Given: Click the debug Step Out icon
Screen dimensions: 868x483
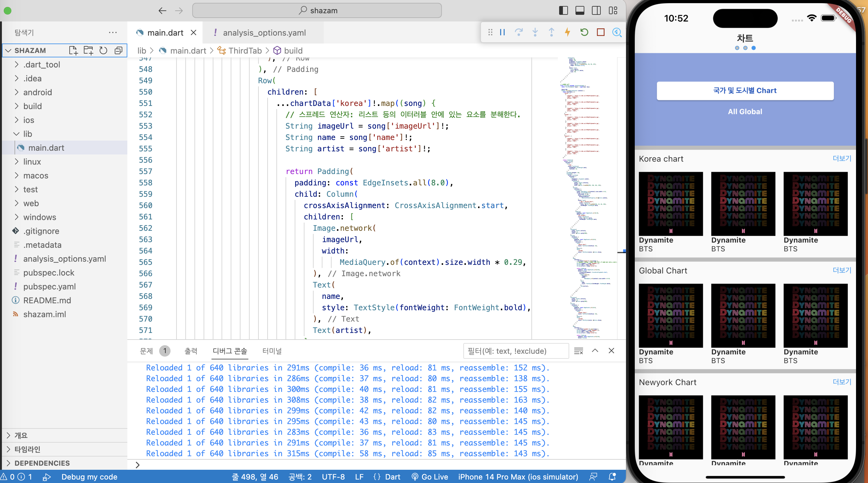Looking at the screenshot, I should click(551, 32).
